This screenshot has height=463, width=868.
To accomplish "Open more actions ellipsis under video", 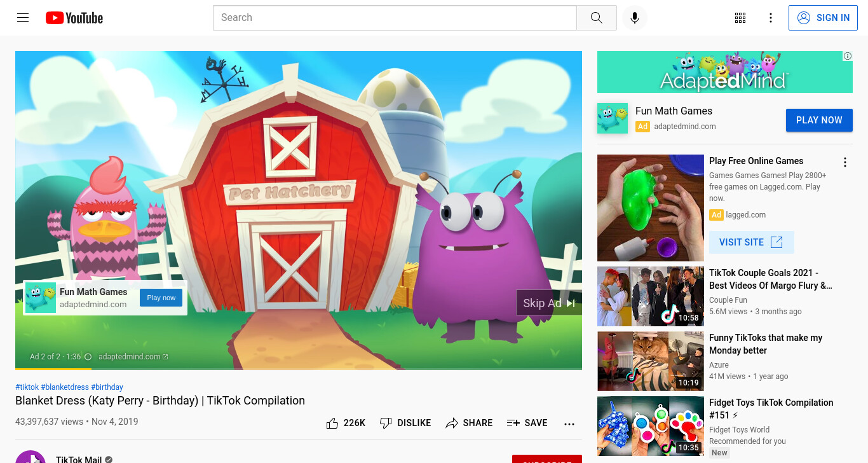I will [x=569, y=424].
